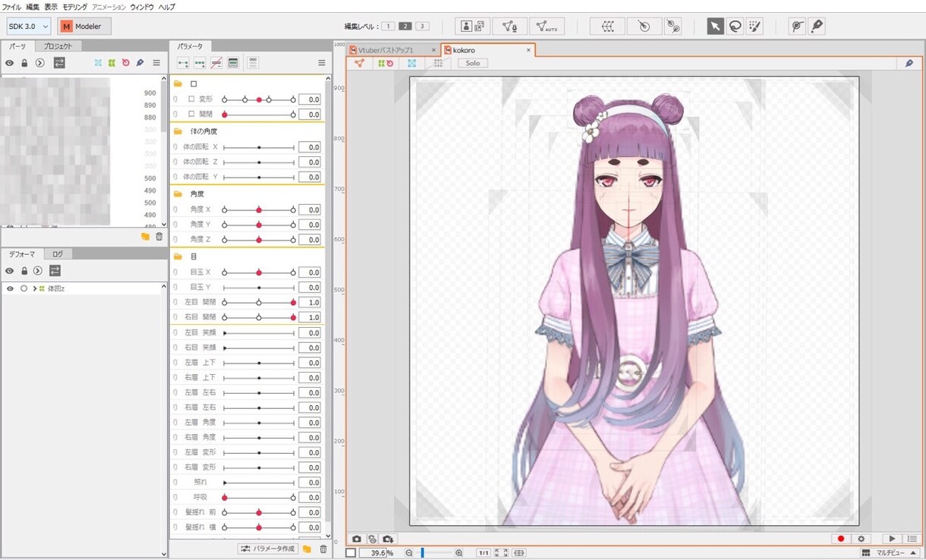The height and width of the screenshot is (560, 926).
Task: Open the Parts panel hamburger menu
Action: (x=156, y=63)
